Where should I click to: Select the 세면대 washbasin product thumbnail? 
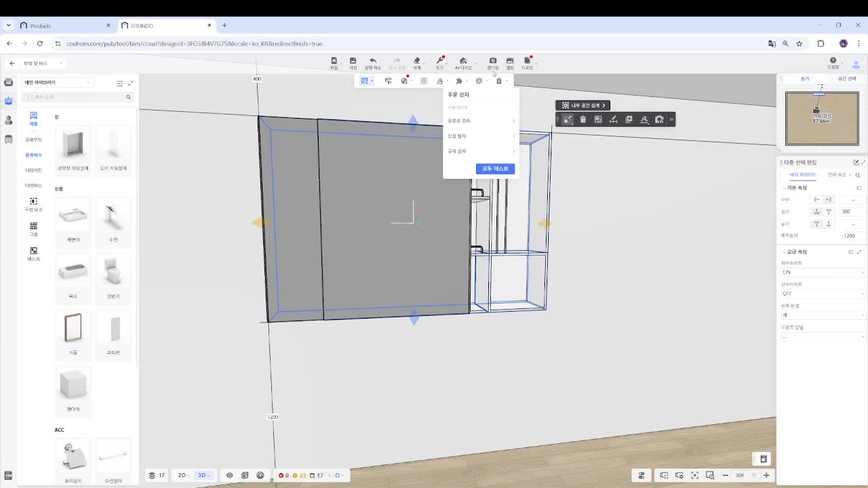73,216
